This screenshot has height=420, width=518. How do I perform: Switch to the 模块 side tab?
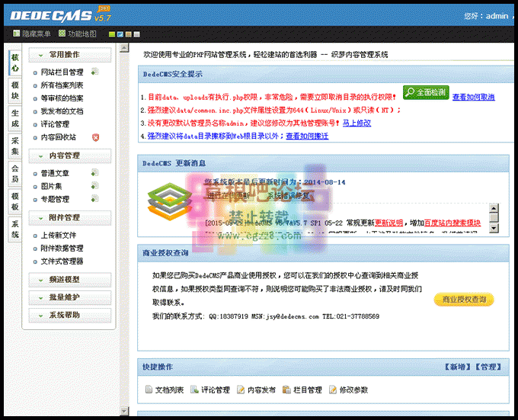[x=15, y=91]
